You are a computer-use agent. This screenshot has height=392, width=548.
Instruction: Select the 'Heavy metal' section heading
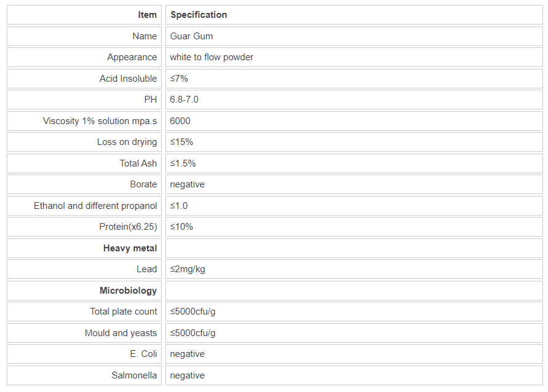tap(130, 248)
